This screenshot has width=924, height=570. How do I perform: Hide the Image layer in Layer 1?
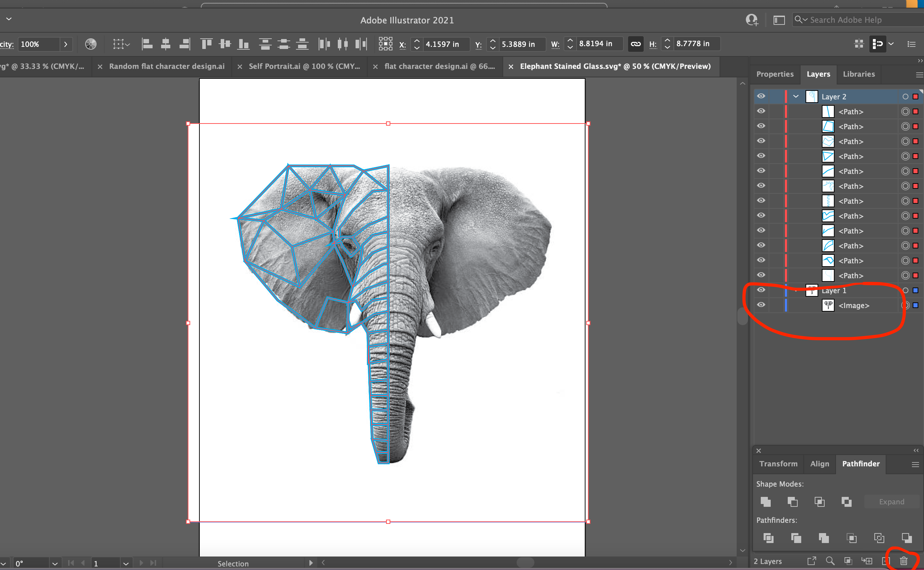coord(762,305)
